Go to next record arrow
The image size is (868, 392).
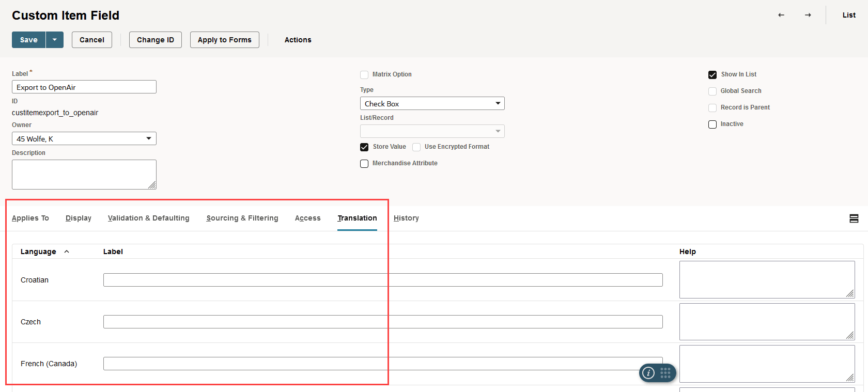808,15
